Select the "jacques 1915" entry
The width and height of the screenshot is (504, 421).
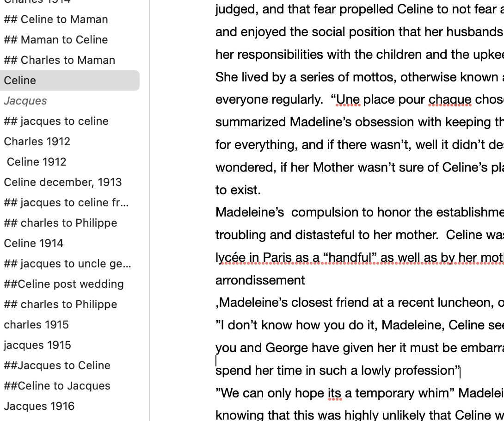(x=37, y=345)
